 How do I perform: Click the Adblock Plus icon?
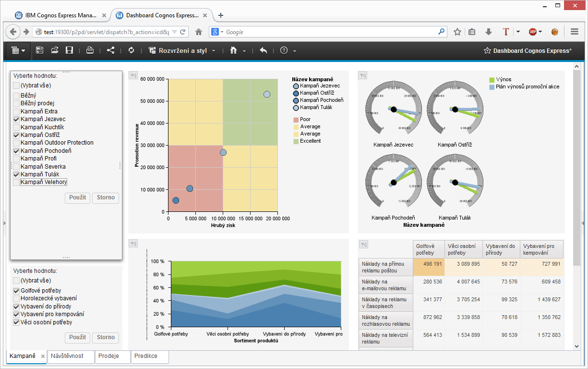[532, 32]
